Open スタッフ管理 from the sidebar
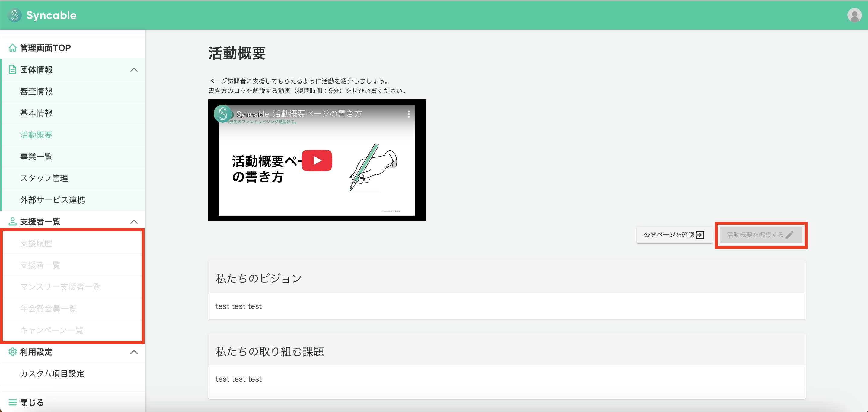868x412 pixels. tap(44, 178)
